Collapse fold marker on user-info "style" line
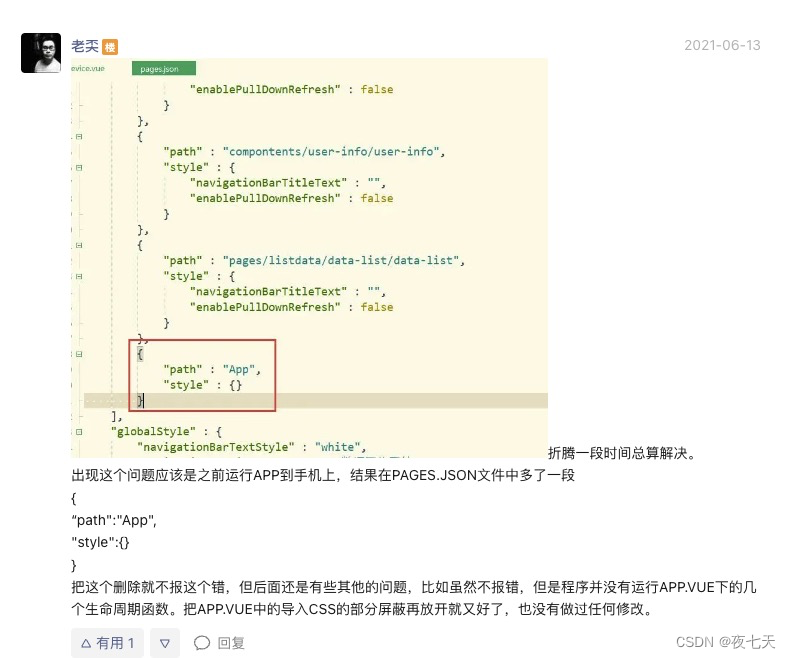 (x=79, y=168)
